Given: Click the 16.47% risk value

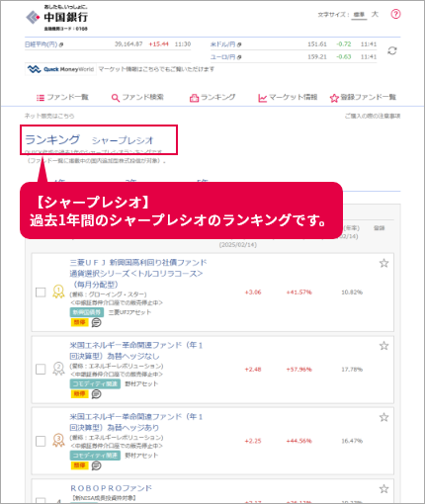Looking at the screenshot, I should (352, 441).
